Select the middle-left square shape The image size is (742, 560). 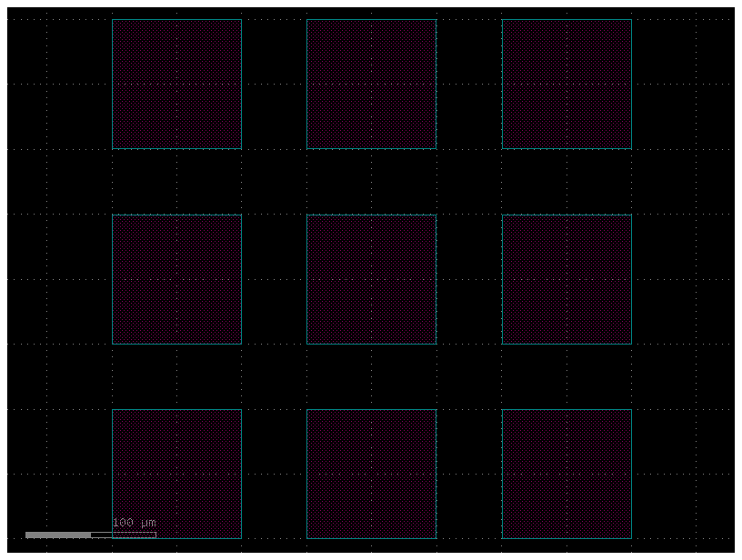[177, 279]
